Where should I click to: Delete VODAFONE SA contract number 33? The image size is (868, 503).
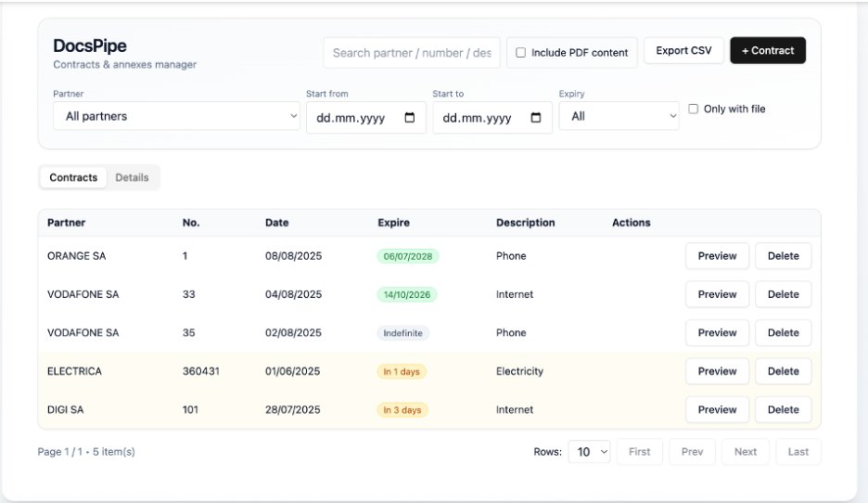point(784,294)
